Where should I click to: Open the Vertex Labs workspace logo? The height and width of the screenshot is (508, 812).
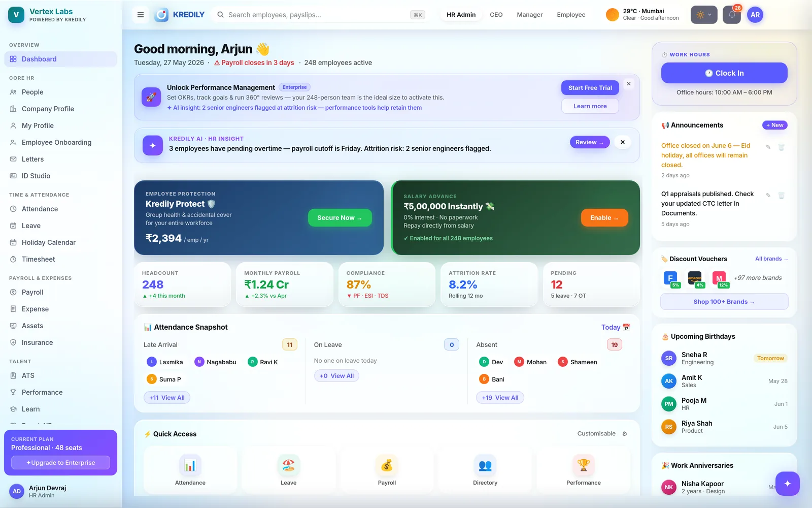(16, 15)
